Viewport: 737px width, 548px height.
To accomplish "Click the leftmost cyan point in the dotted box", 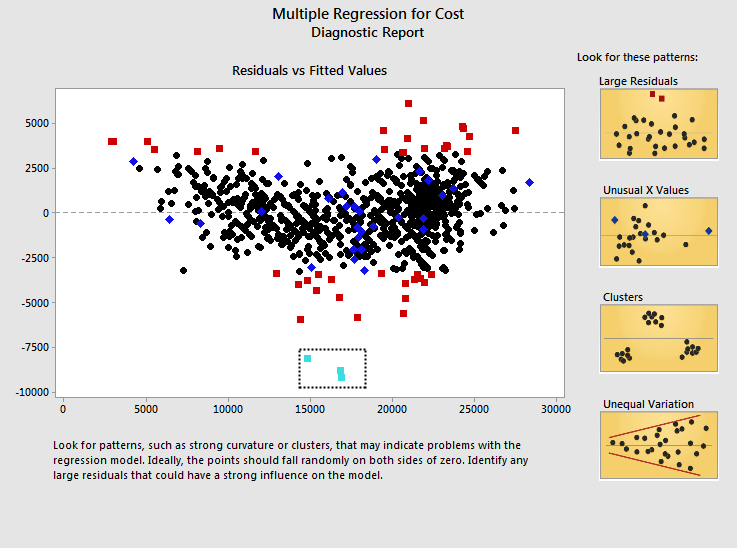I will click(307, 358).
